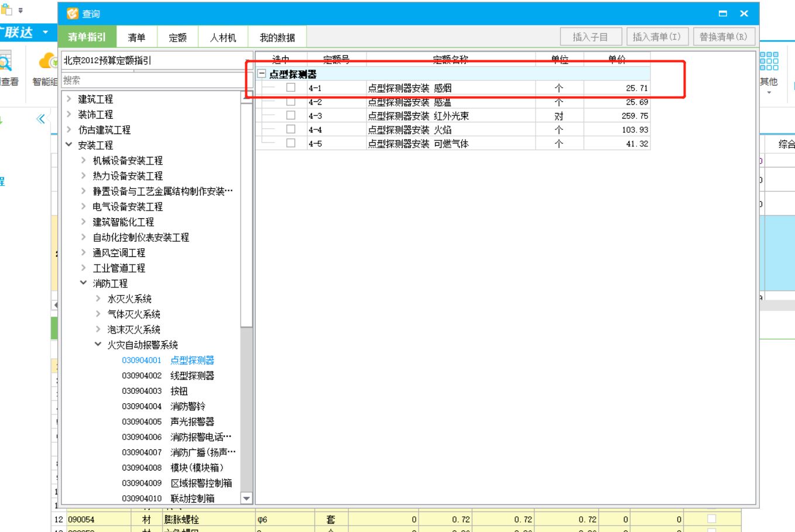Select 030904001 点型探测器 item
795x532 pixels.
168,360
